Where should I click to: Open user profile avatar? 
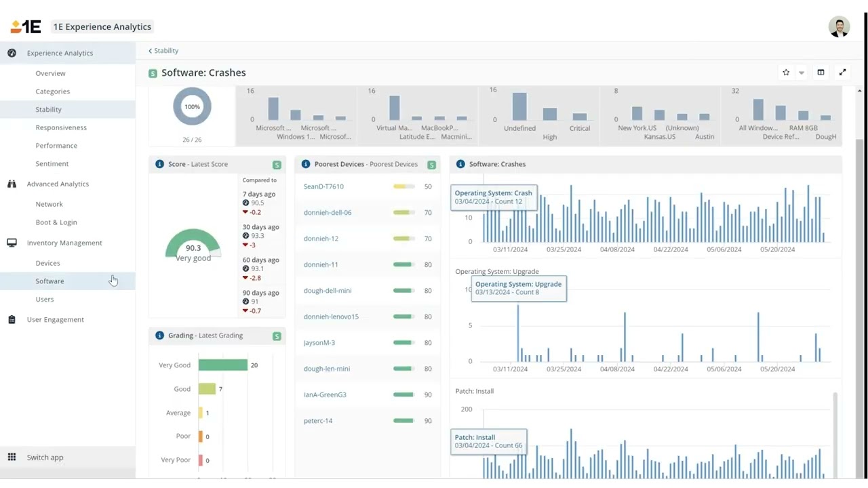coord(839,26)
